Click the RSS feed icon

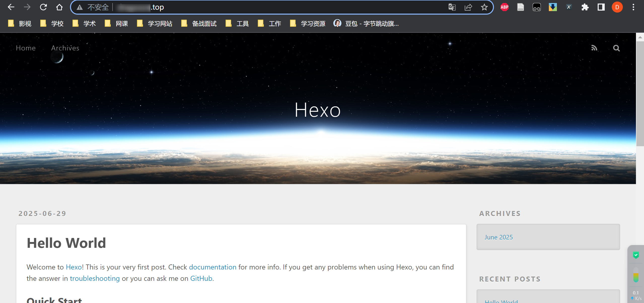594,48
